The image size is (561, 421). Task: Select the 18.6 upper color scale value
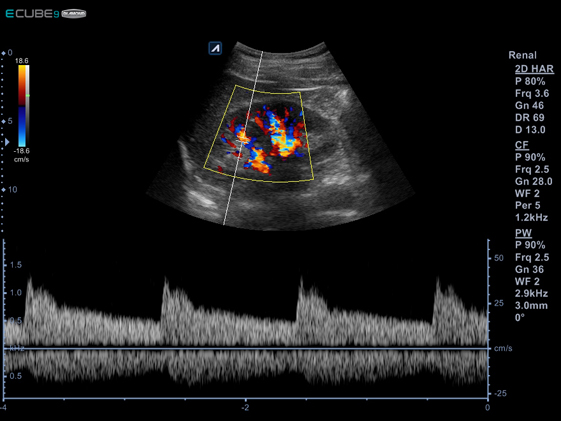point(21,61)
